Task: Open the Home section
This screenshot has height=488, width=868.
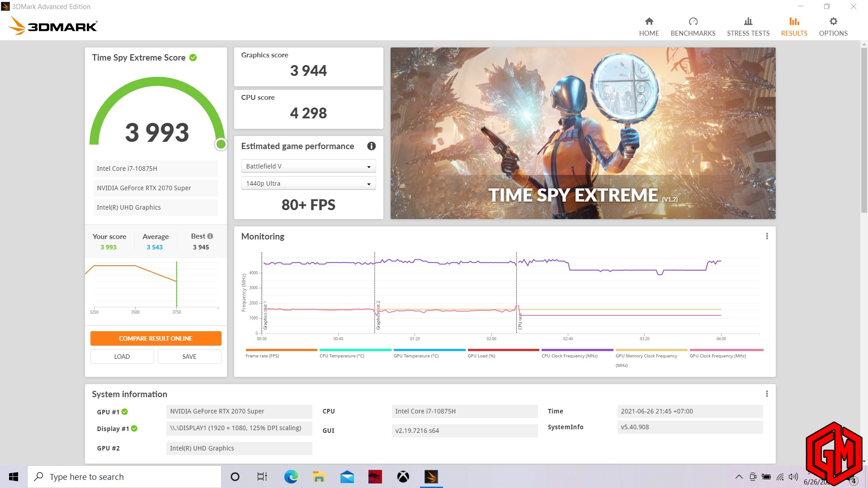Action: tap(649, 27)
